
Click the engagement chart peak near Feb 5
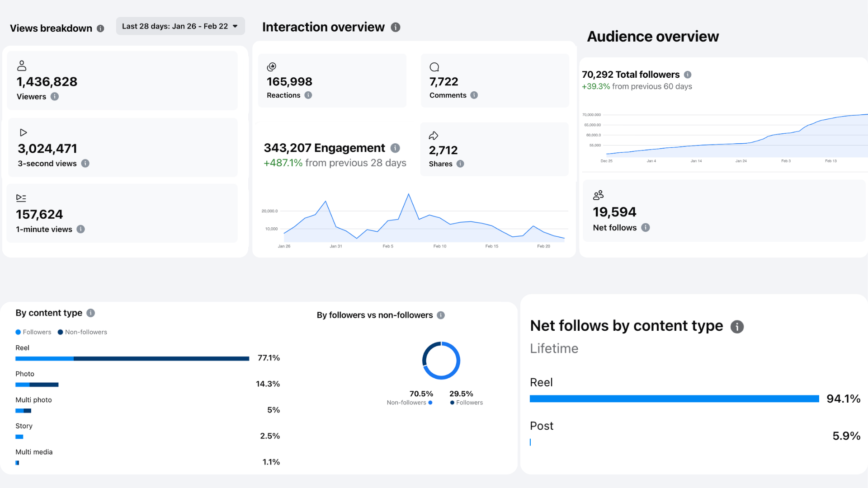pyautogui.click(x=409, y=194)
